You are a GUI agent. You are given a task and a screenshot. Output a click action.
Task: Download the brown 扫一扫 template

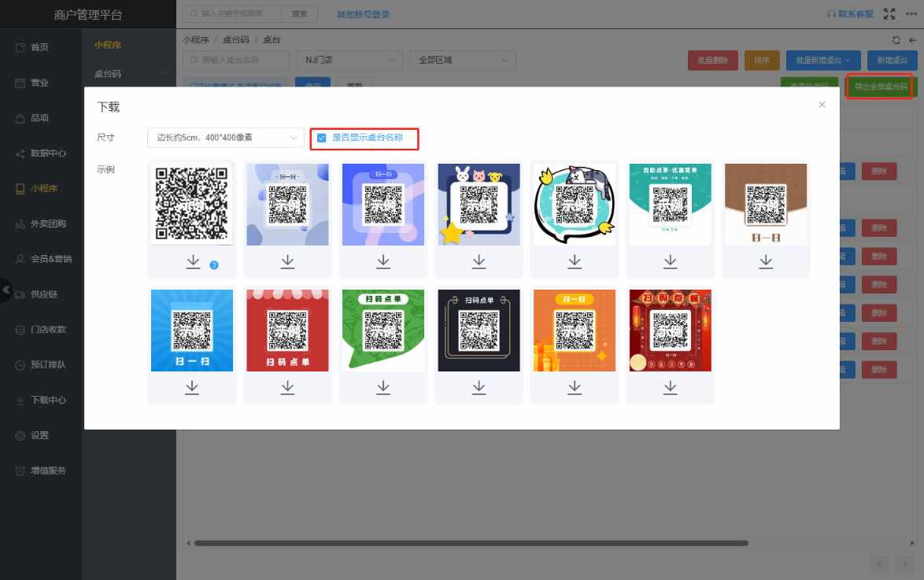[x=766, y=261]
